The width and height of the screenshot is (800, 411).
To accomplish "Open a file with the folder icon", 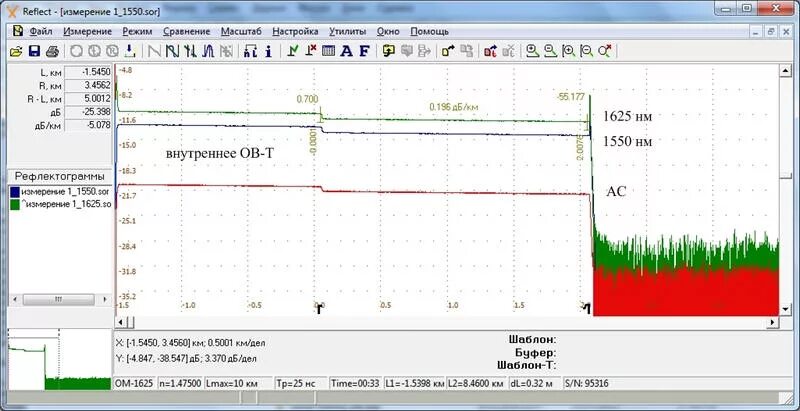I will (x=16, y=51).
